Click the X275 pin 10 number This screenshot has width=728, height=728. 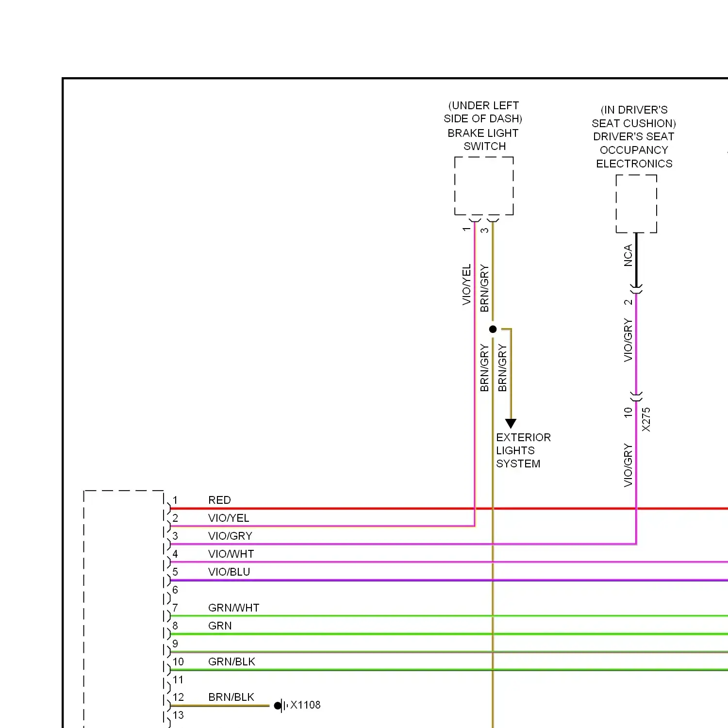coord(628,412)
